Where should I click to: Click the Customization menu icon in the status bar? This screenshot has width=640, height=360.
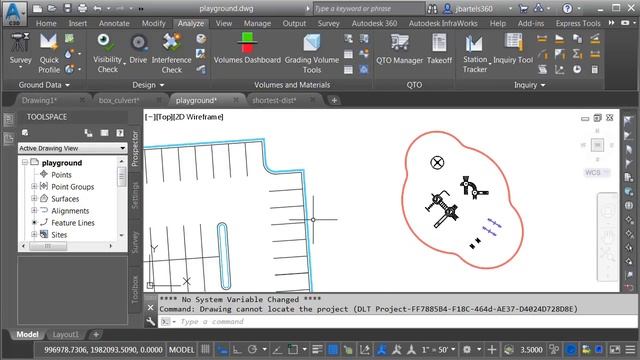(x=631, y=349)
